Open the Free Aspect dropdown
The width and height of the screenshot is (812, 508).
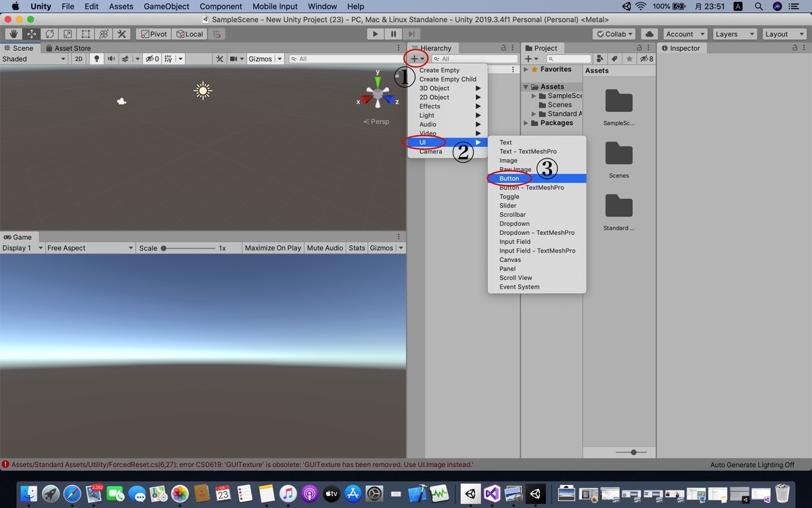(90, 248)
